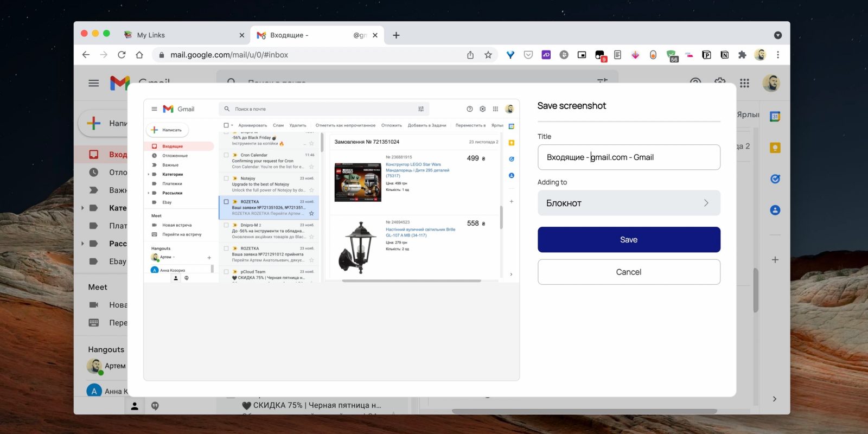868x434 pixels.
Task: Open the browser Extensions puzzle icon
Action: point(742,55)
